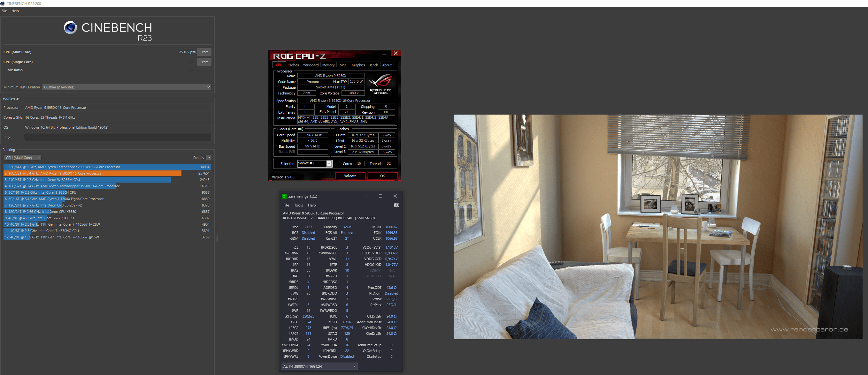868x375 pixels.
Task: Click the Cinebench title bar app icon
Action: coord(2,4)
